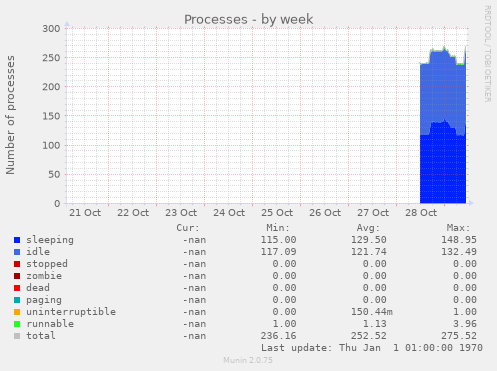Screen dimensions: 497x371
Task: Click the '22 Oct' x-axis label
Action: coord(133,213)
